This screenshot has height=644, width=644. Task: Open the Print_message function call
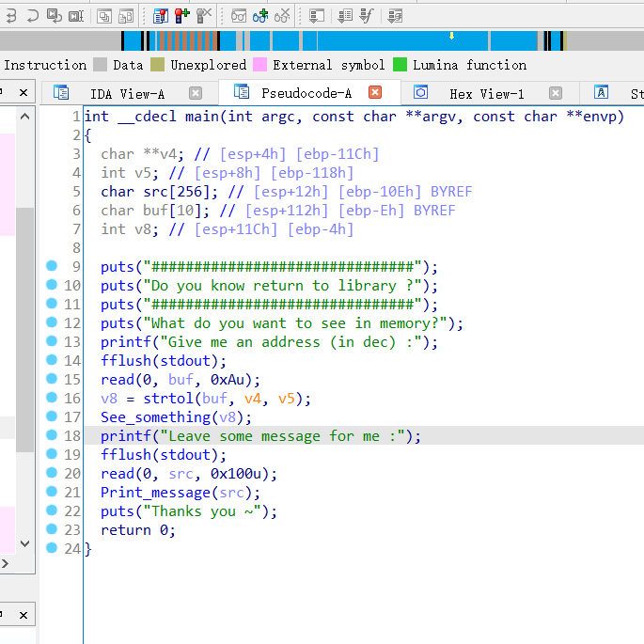tap(155, 493)
